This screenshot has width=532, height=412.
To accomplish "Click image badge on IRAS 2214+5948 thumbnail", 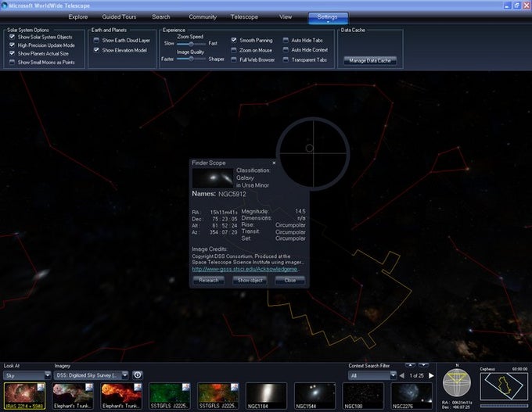I will (x=41, y=387).
